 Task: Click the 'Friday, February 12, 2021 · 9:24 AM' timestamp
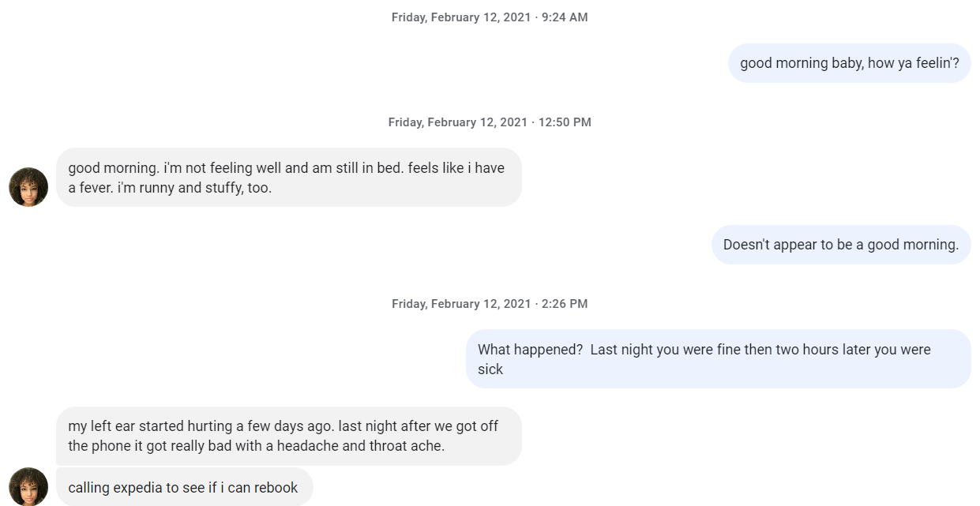(490, 17)
